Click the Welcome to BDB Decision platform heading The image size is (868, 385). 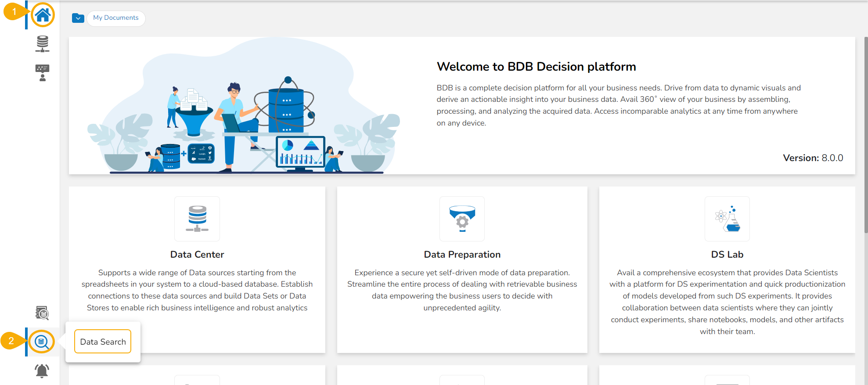tap(536, 67)
